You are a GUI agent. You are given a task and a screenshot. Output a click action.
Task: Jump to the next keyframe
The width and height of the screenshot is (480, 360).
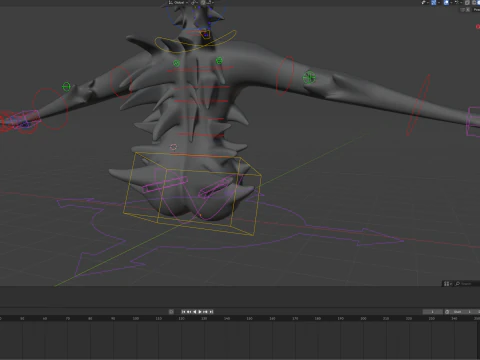click(x=206, y=312)
